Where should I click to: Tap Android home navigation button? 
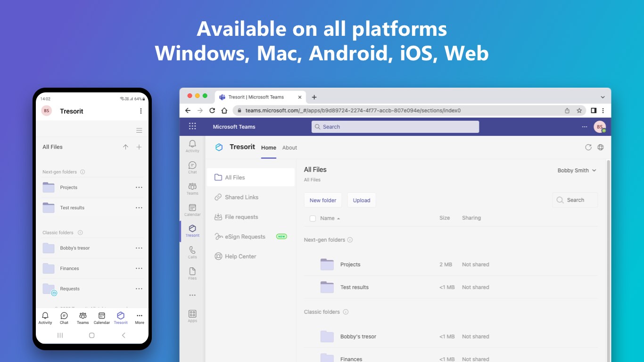point(92,336)
